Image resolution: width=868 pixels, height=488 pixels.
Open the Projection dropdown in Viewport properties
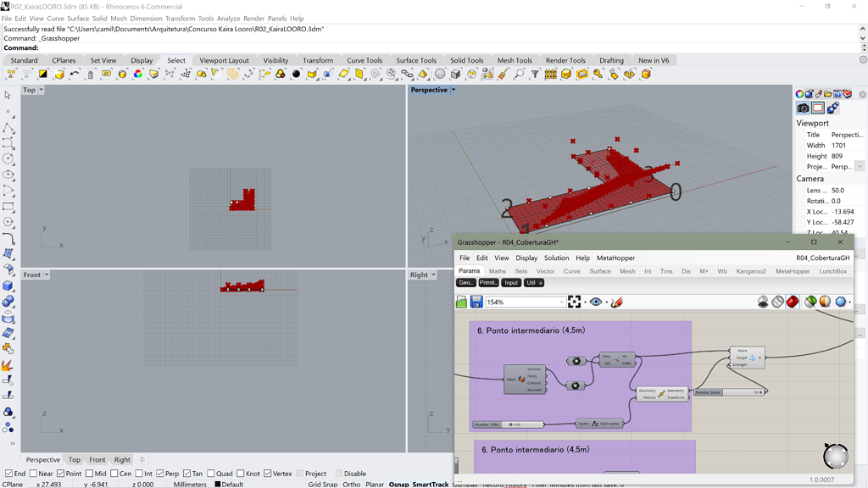pyautogui.click(x=860, y=167)
